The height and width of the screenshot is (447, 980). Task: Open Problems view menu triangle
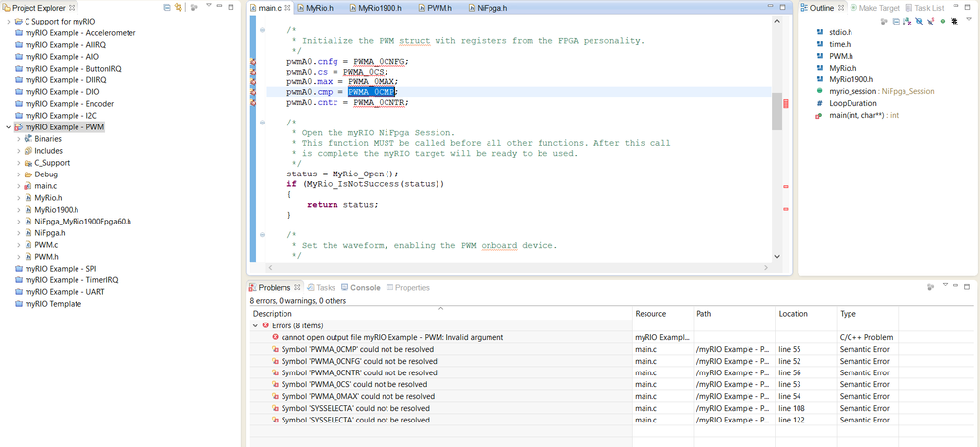click(x=944, y=286)
